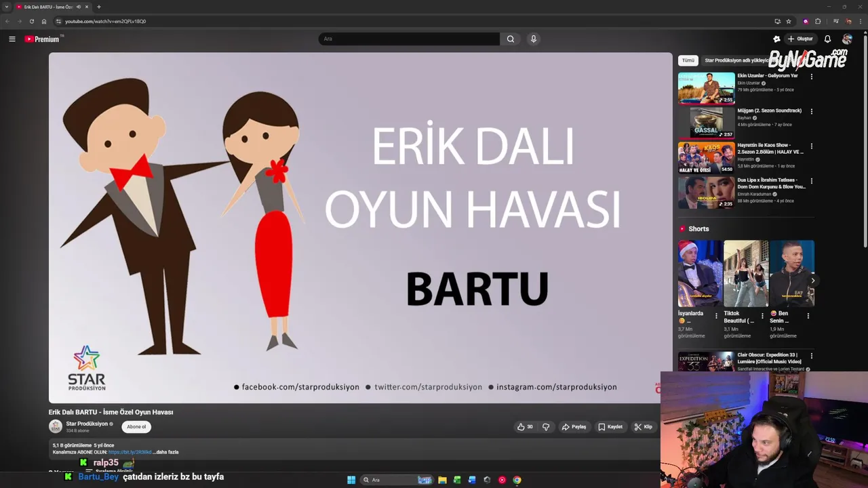This screenshot has width=868, height=488.
Task: Open File Explorer from taskbar
Action: tap(442, 480)
